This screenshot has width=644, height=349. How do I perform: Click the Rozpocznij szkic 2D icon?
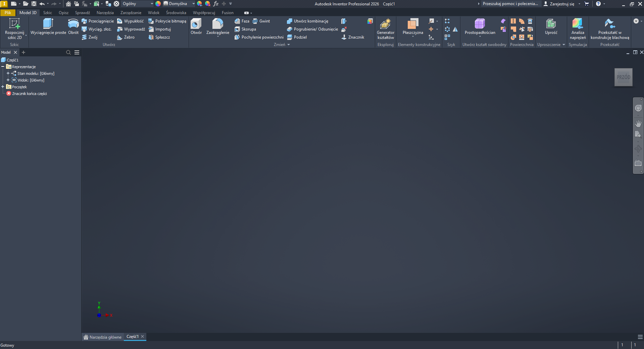(x=14, y=24)
